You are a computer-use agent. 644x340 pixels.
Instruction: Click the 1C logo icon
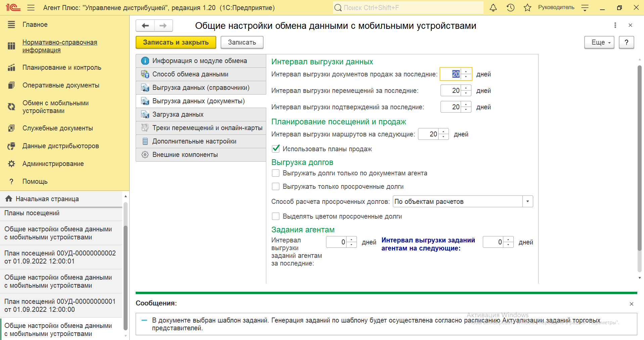click(x=13, y=7)
